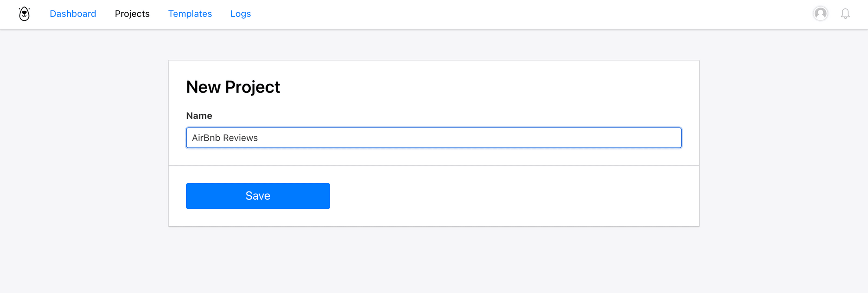
Task: Check alerts using the bell icon
Action: point(845,14)
